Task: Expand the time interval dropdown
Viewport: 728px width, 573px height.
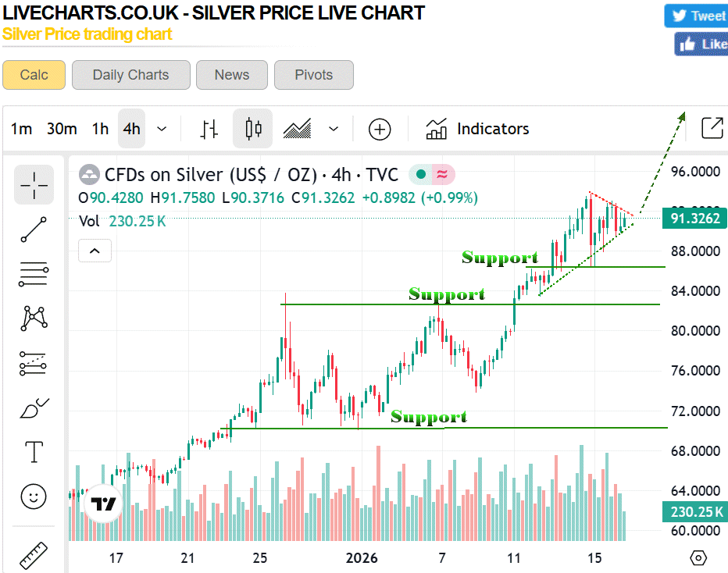Action: click(x=162, y=129)
